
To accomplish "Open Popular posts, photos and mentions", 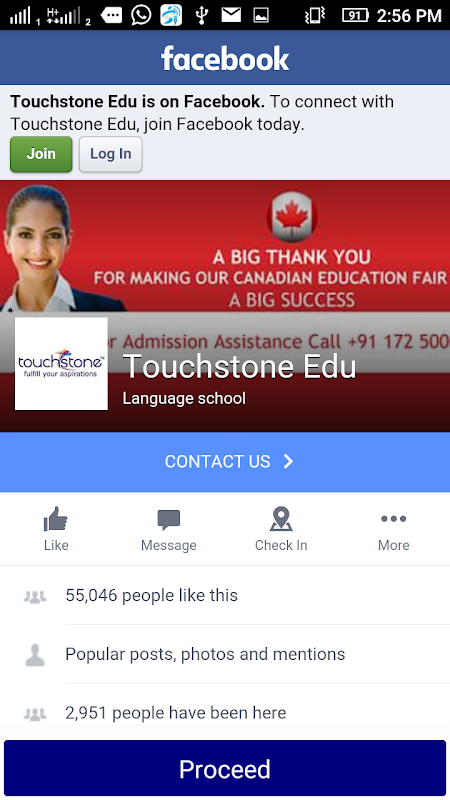I will (x=225, y=654).
